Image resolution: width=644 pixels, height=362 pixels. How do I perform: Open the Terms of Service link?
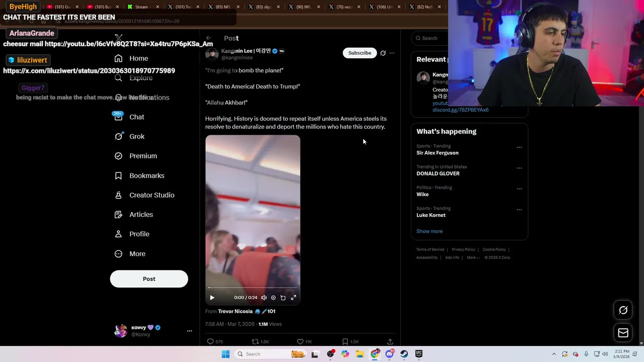click(430, 249)
